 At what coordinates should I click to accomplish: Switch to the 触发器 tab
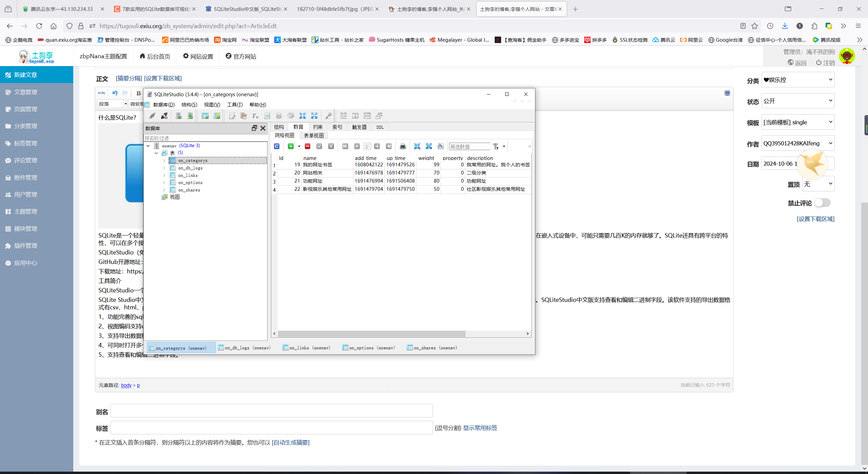point(359,127)
